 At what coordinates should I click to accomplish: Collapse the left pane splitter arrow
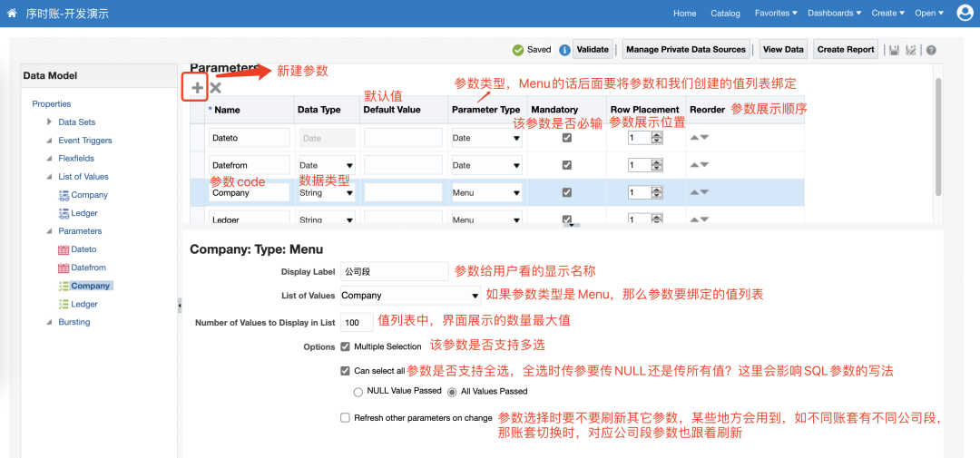[180, 306]
